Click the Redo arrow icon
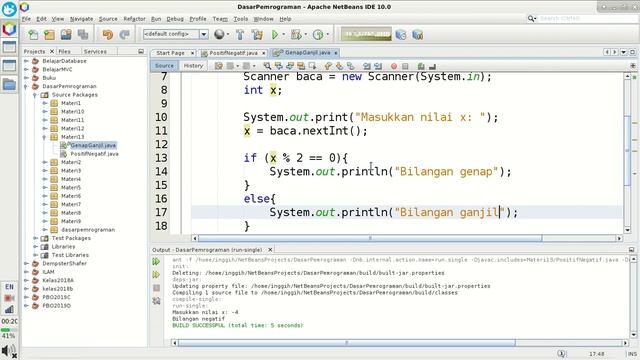This screenshot has width=640, height=360. coord(124,35)
